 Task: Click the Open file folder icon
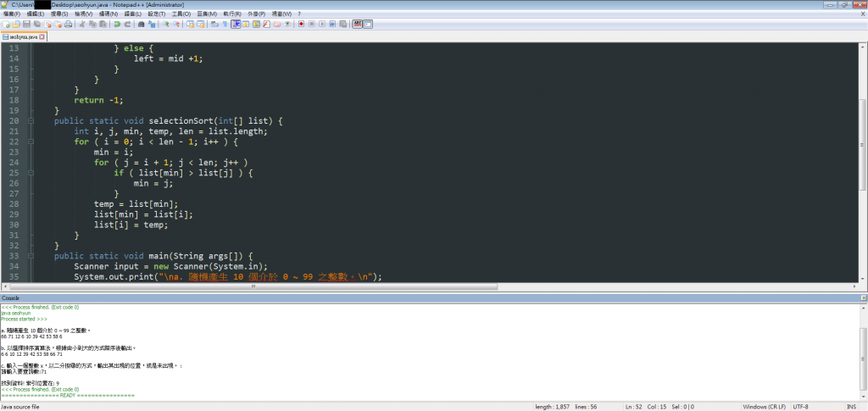(16, 25)
